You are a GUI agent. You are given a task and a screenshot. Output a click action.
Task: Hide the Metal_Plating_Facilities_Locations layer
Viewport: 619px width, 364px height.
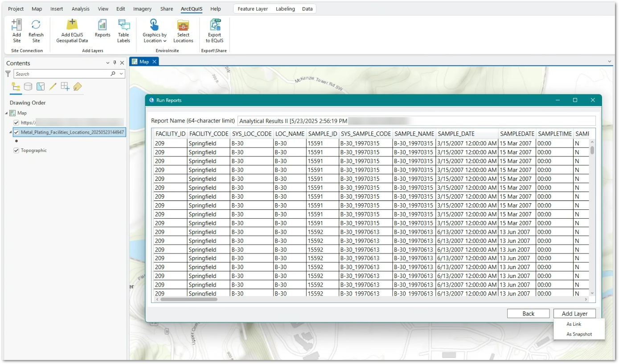click(x=16, y=132)
